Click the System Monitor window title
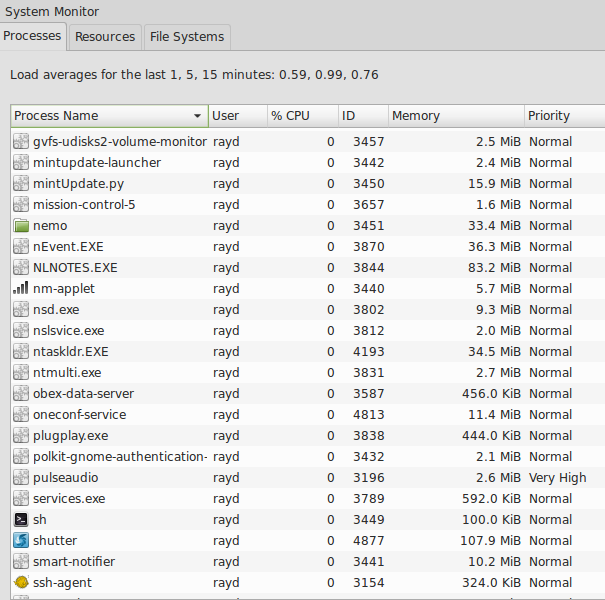605x600 pixels. tap(52, 12)
